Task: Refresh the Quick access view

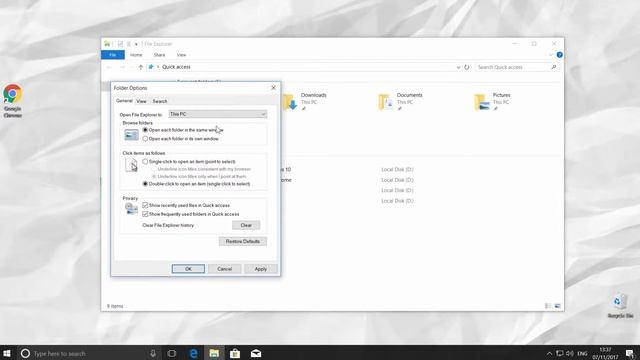Action: [x=467, y=67]
